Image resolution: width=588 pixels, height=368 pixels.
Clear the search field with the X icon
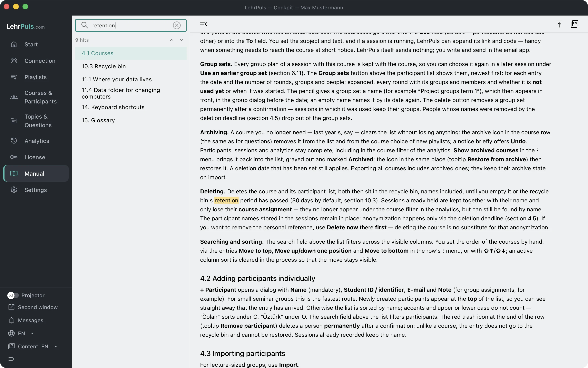(x=177, y=25)
